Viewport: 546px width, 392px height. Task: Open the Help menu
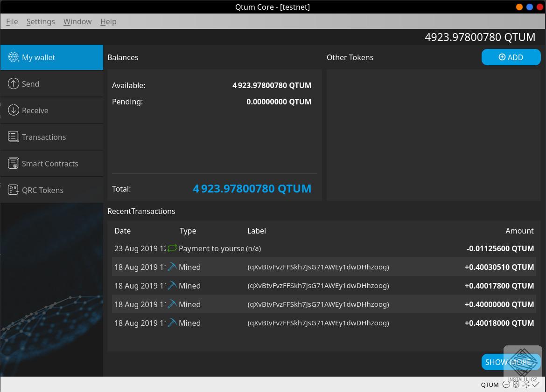108,21
